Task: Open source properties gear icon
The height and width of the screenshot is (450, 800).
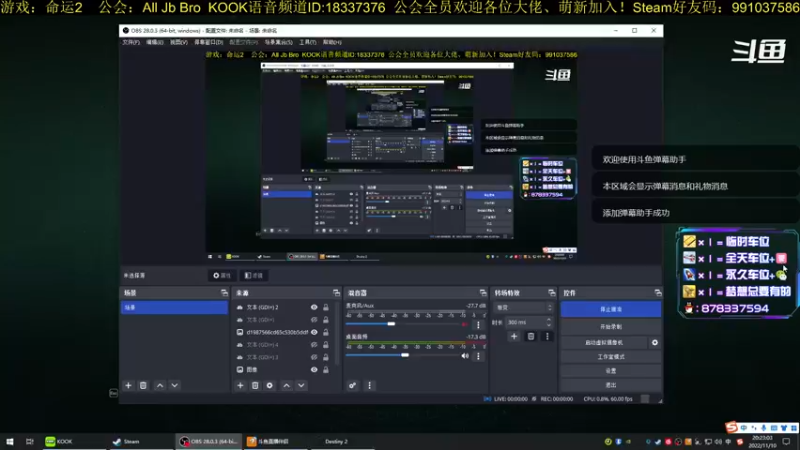Action: pos(270,386)
